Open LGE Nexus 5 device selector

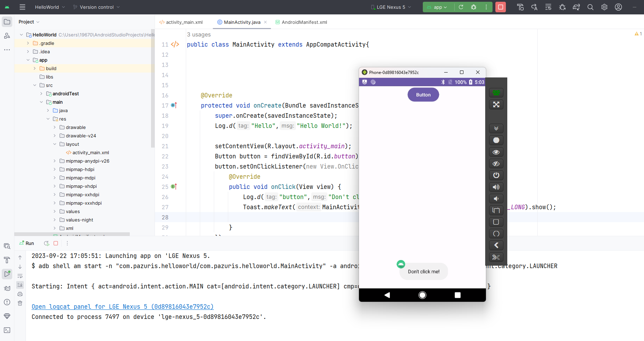391,7
